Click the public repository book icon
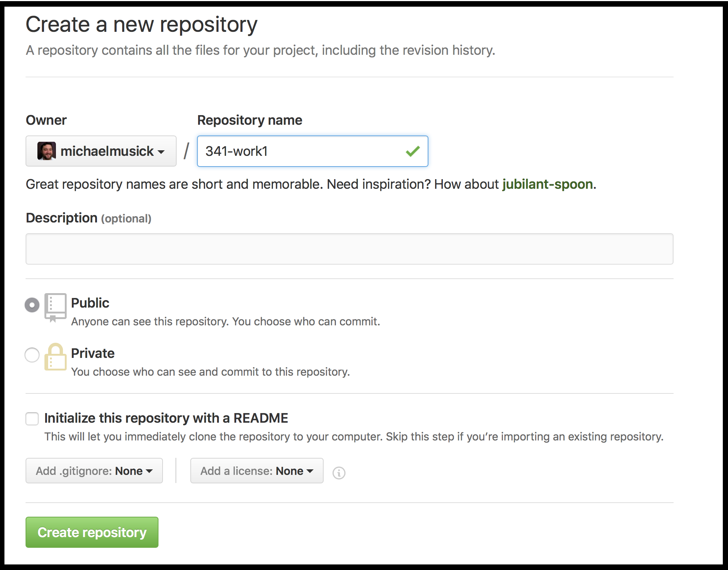 pos(55,308)
